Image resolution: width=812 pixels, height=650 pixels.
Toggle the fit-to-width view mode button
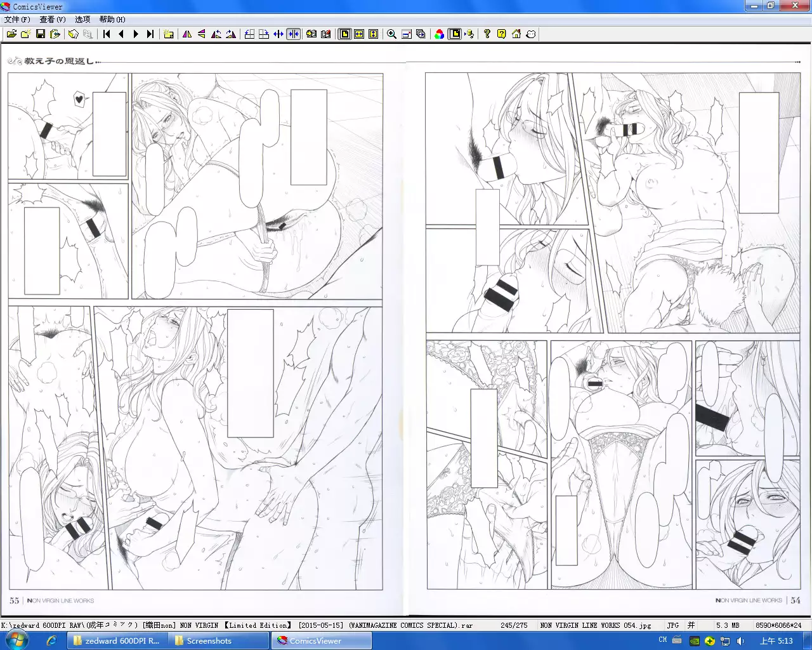coord(359,34)
